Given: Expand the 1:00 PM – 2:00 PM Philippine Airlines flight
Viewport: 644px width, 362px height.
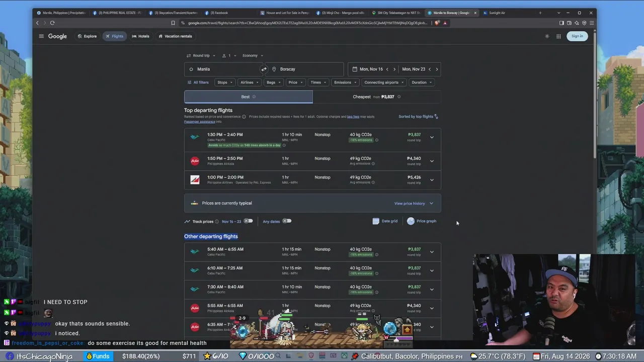Looking at the screenshot, I should click(x=432, y=180).
